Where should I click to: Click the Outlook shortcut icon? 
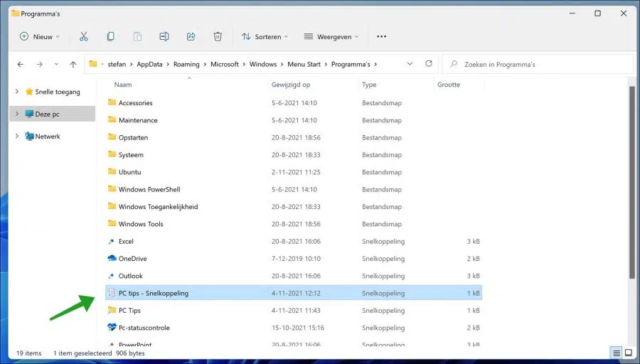(111, 276)
